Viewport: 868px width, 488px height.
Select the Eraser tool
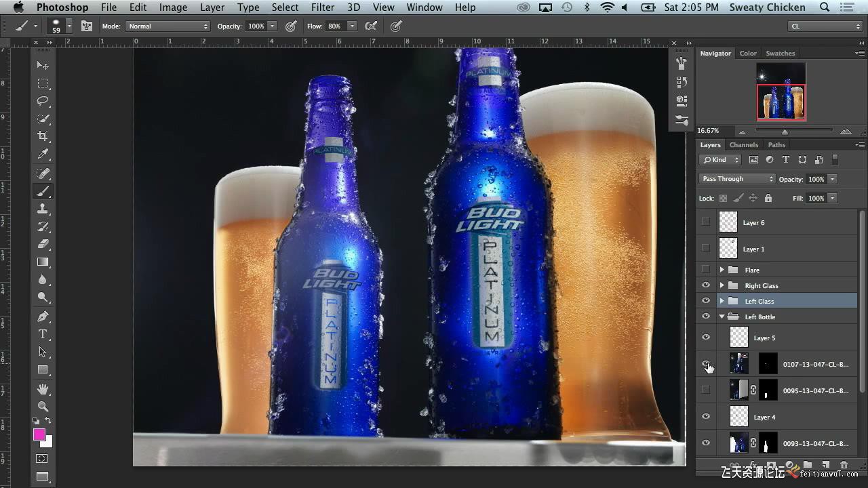point(43,244)
